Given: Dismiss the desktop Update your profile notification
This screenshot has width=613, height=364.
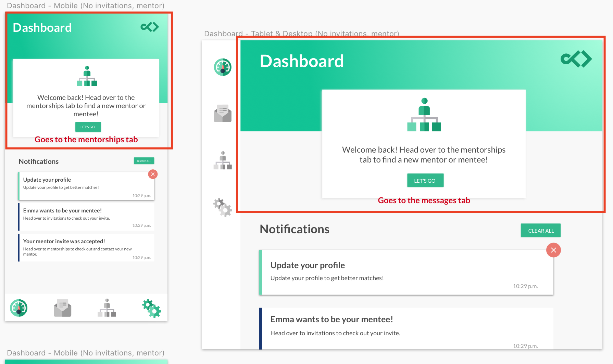Looking at the screenshot, I should point(553,250).
